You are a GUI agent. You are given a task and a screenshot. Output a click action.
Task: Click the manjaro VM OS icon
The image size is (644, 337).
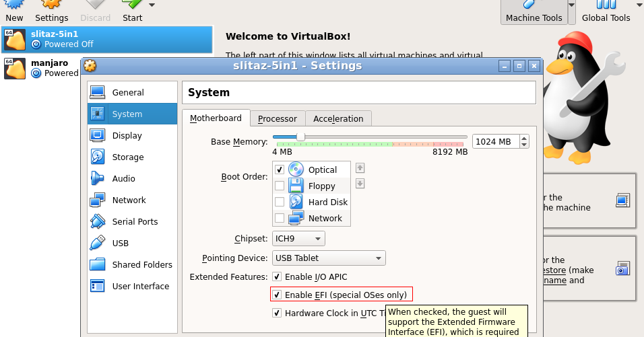(x=15, y=69)
